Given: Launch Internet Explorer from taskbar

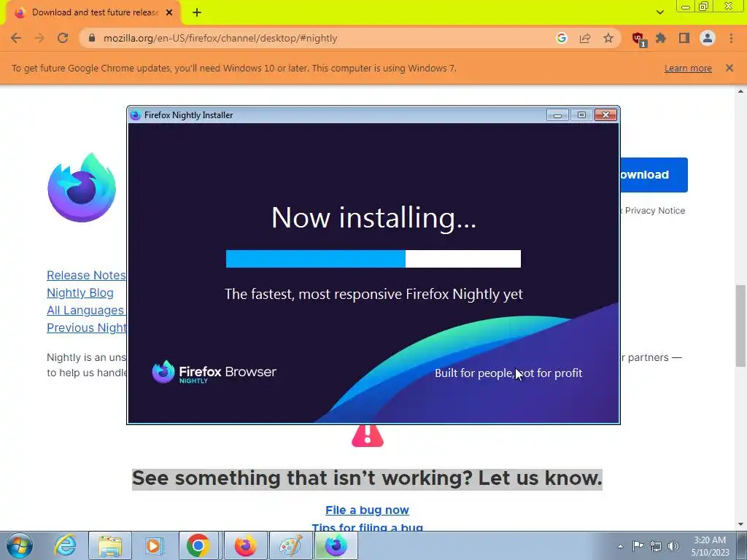Looking at the screenshot, I should [x=65, y=545].
